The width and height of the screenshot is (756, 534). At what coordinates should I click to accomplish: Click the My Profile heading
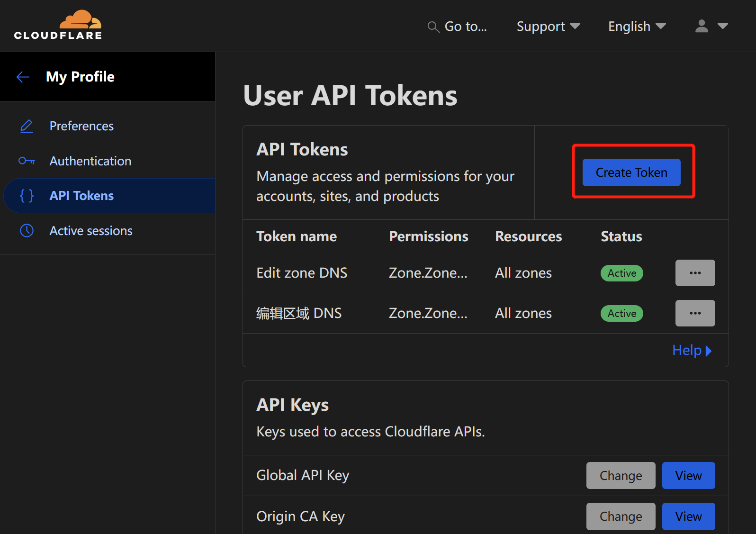pos(80,77)
